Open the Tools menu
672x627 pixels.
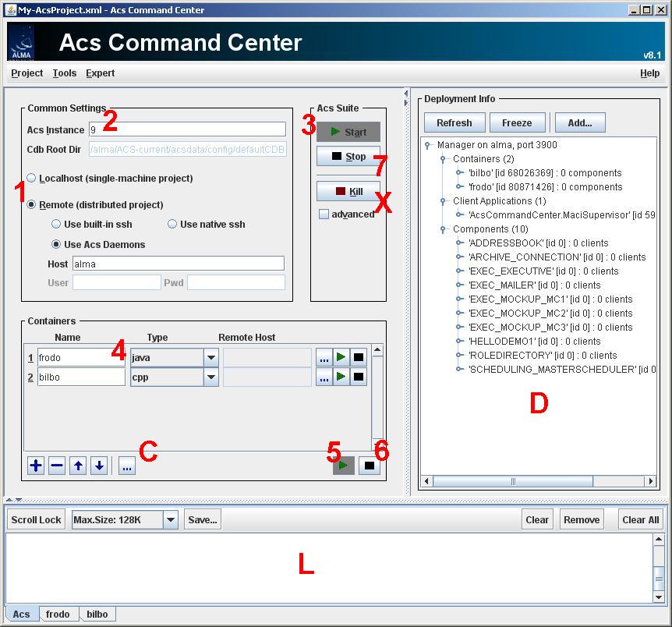(x=65, y=73)
